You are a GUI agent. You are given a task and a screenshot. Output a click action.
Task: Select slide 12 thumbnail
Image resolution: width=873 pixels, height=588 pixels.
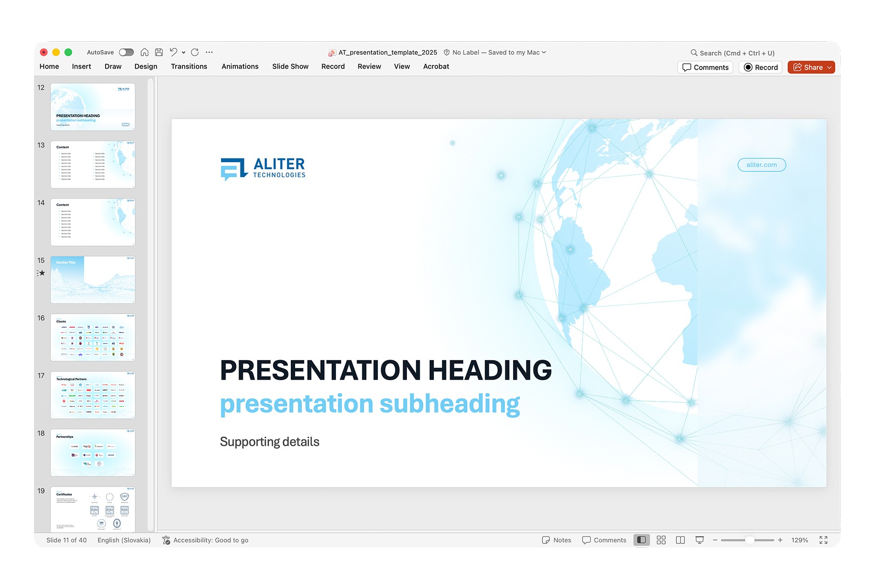(93, 107)
